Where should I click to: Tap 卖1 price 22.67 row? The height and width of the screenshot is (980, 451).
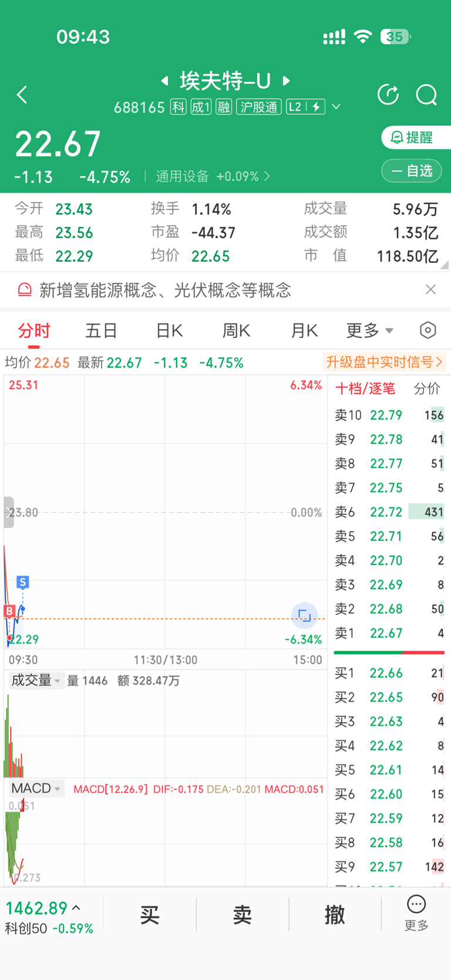point(389,633)
